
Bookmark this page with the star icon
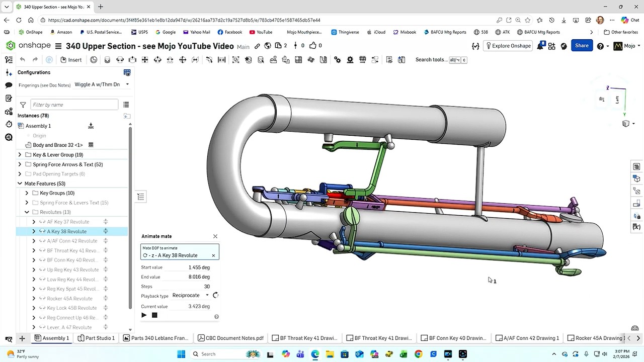point(527,20)
